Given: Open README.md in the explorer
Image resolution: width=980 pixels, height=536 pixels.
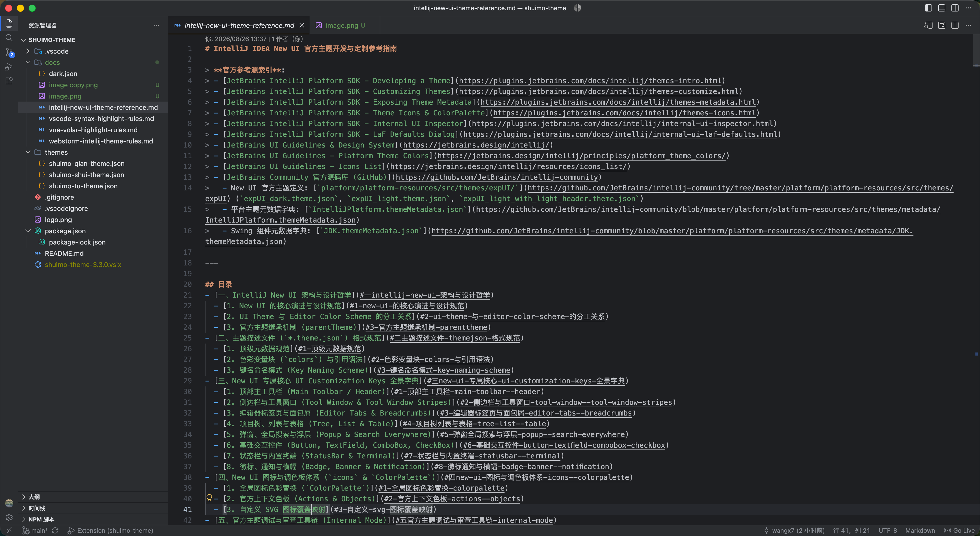Looking at the screenshot, I should tap(93, 253).
